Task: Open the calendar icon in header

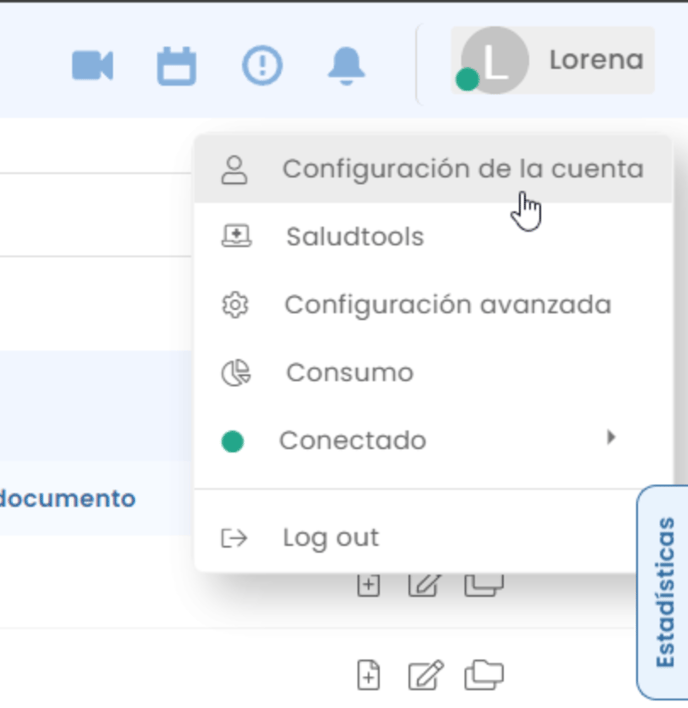Action: point(177,66)
